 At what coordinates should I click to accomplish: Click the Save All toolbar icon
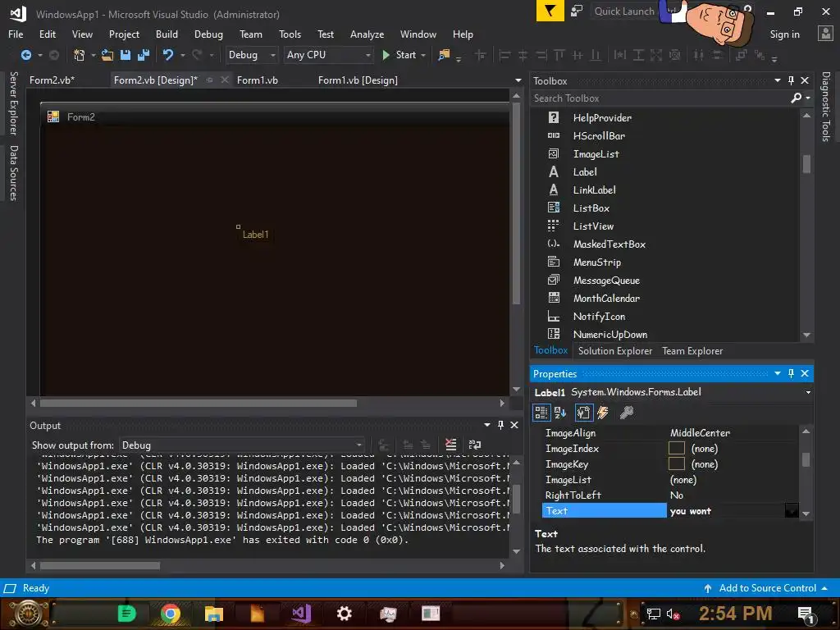[143, 55]
